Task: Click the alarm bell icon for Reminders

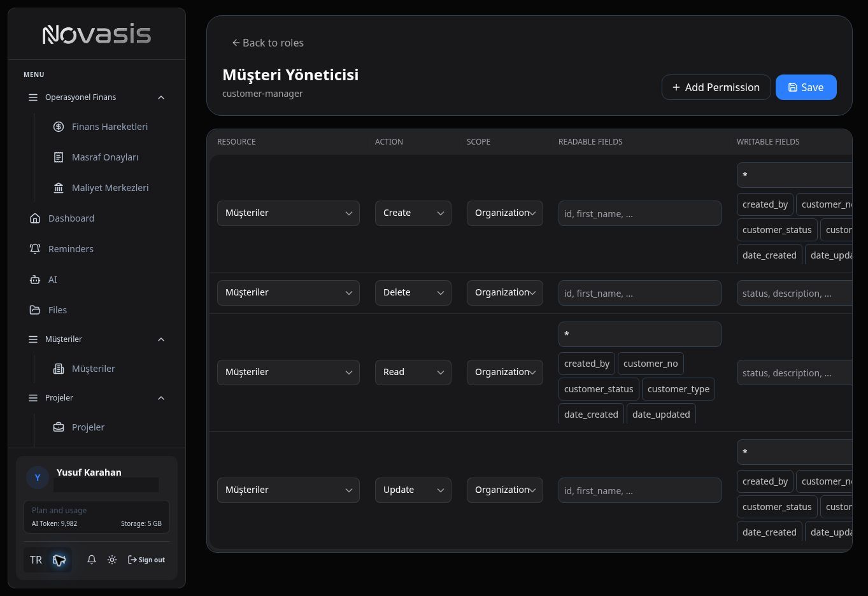Action: coord(35,249)
